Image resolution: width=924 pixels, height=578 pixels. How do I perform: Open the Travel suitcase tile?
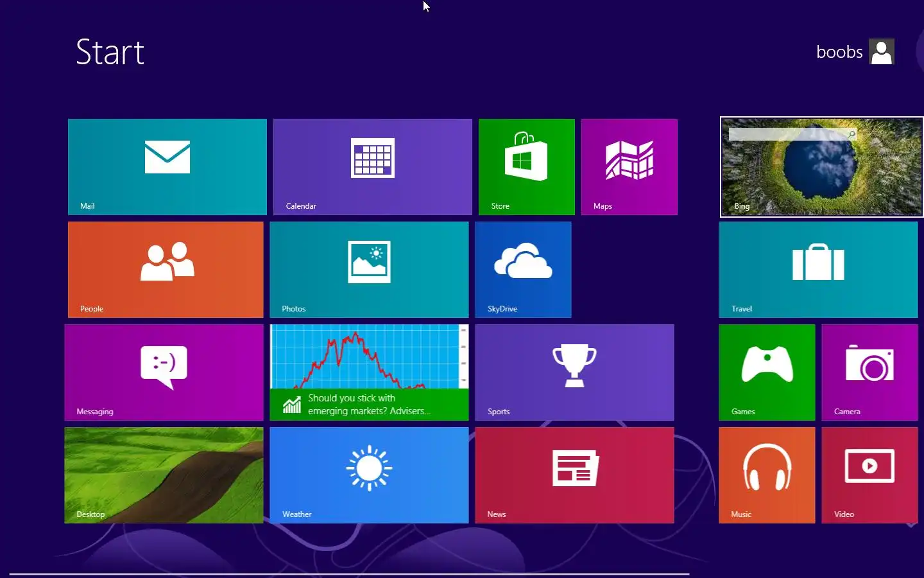coord(819,270)
